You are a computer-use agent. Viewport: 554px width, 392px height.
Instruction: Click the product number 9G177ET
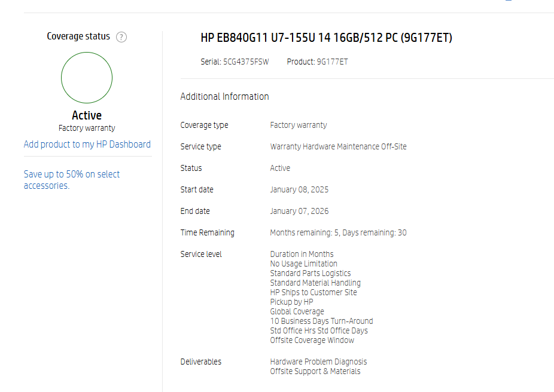pyautogui.click(x=332, y=62)
